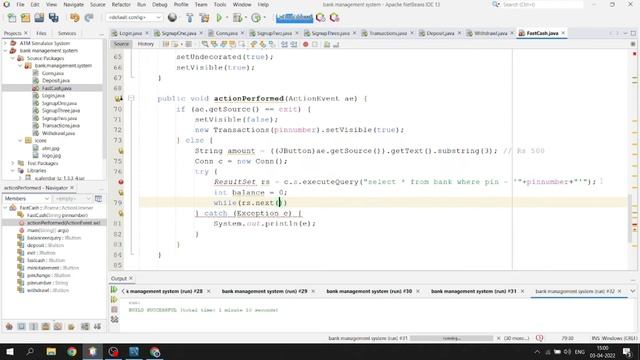Viewport: 640px width, 360px height.
Task: Toggle Show Inherited Members filter in Navigator
Action: tap(9, 327)
